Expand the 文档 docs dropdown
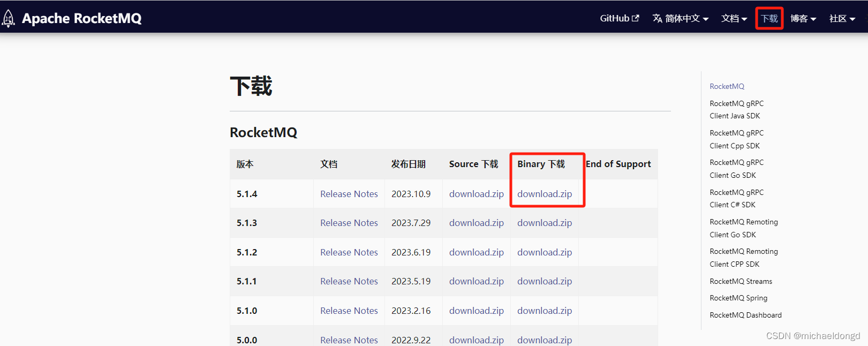868x346 pixels. coord(734,18)
